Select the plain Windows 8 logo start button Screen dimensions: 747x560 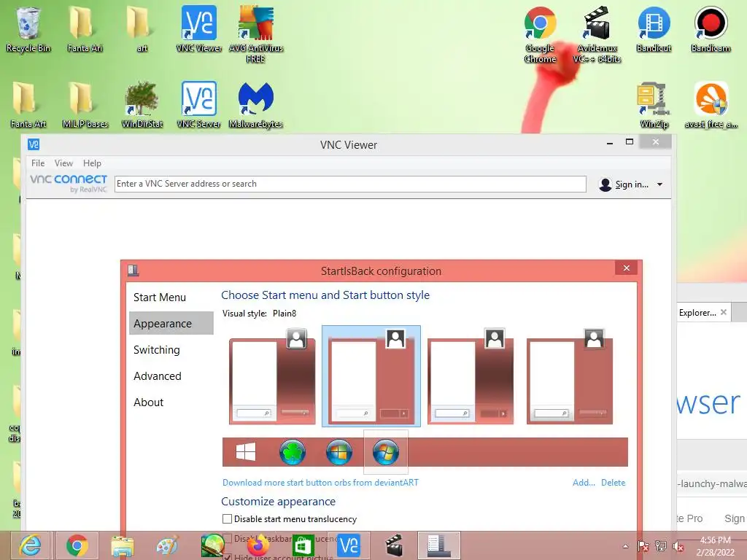click(246, 452)
